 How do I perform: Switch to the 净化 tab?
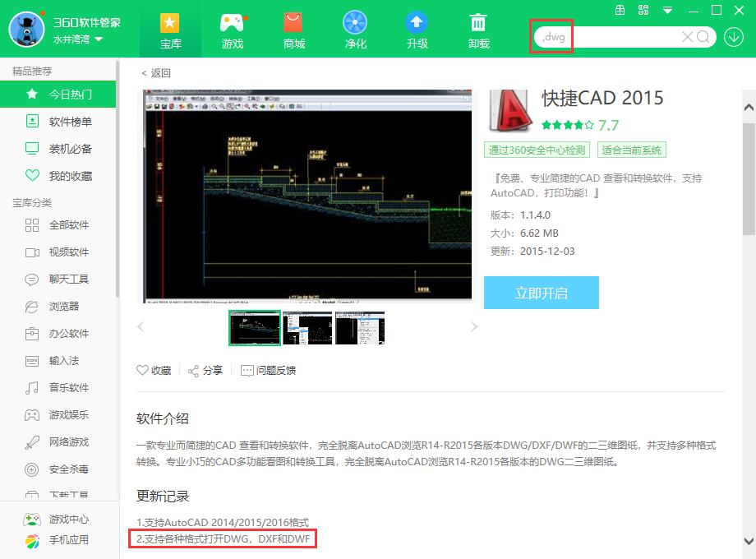click(355, 31)
